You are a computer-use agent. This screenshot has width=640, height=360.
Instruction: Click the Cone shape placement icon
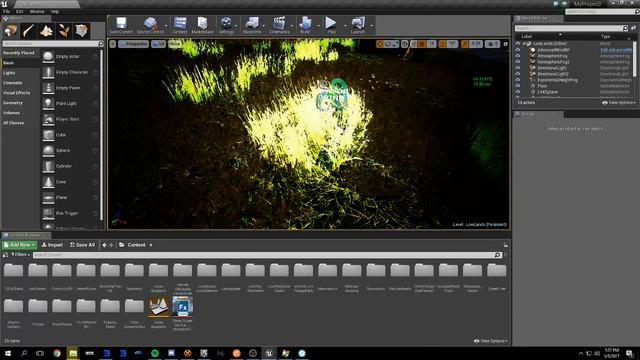click(x=48, y=182)
